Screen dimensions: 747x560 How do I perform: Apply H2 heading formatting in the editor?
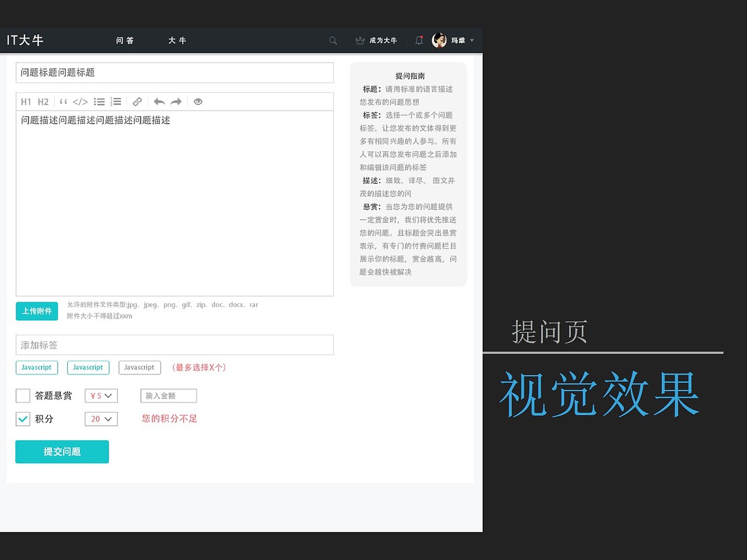(x=43, y=101)
